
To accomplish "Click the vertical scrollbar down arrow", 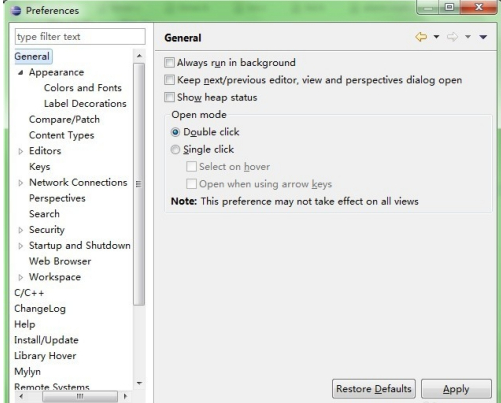I will click(x=139, y=383).
